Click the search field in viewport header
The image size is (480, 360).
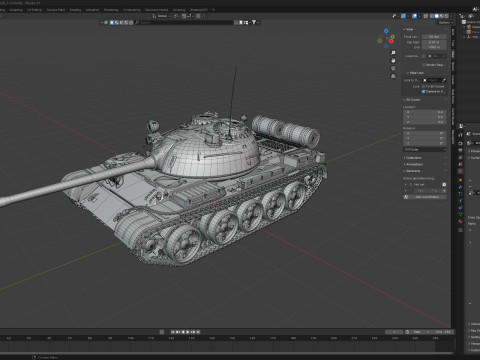coord(185,22)
